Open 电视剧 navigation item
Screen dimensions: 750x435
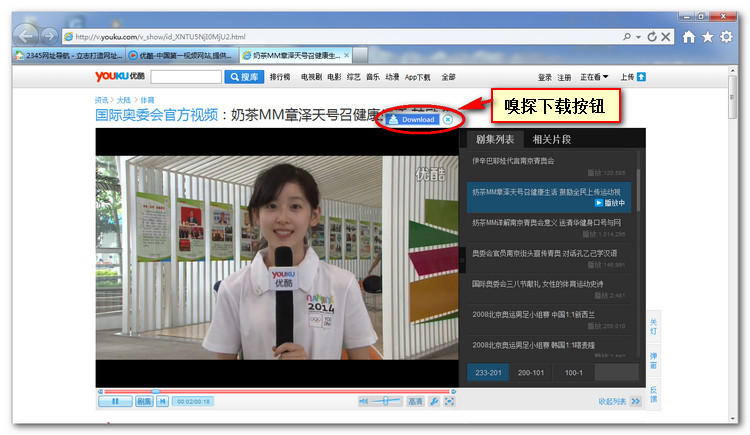(x=311, y=77)
